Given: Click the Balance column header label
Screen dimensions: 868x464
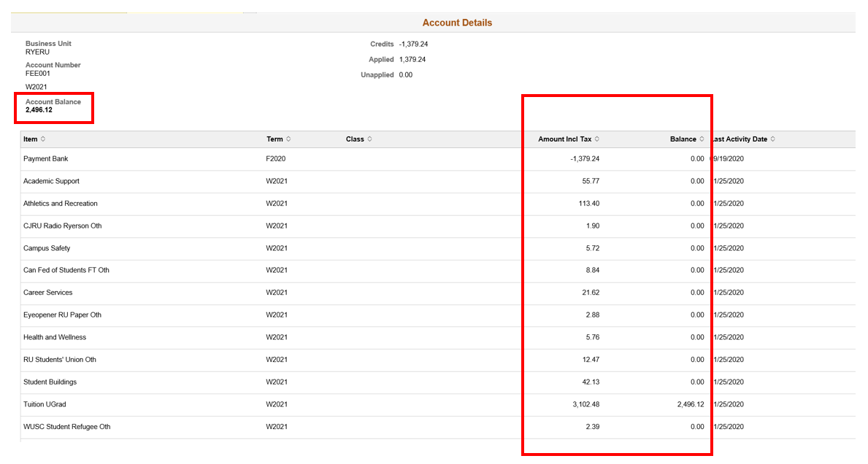Looking at the screenshot, I should coord(683,139).
